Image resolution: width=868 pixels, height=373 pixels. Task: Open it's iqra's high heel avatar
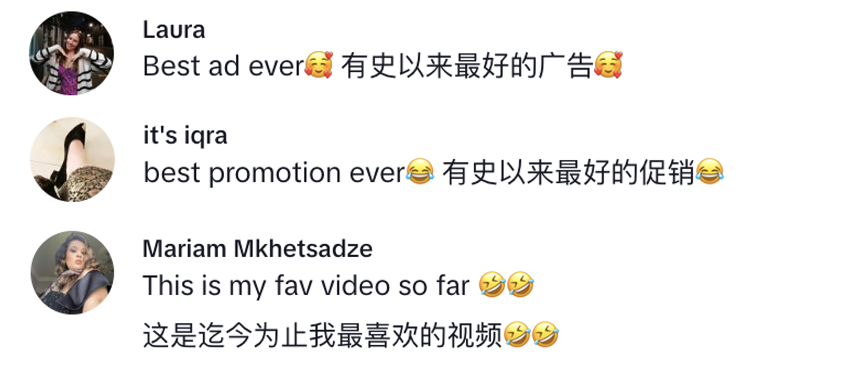(x=72, y=159)
